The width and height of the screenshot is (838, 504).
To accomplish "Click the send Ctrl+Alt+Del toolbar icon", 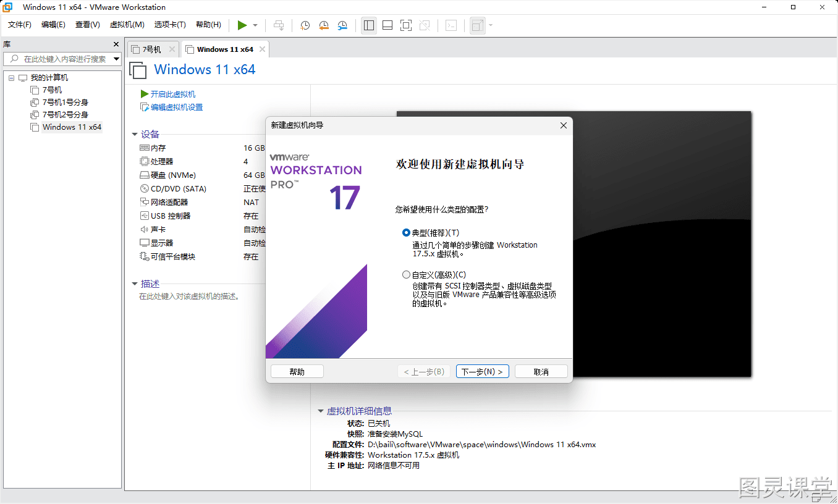I will point(279,25).
